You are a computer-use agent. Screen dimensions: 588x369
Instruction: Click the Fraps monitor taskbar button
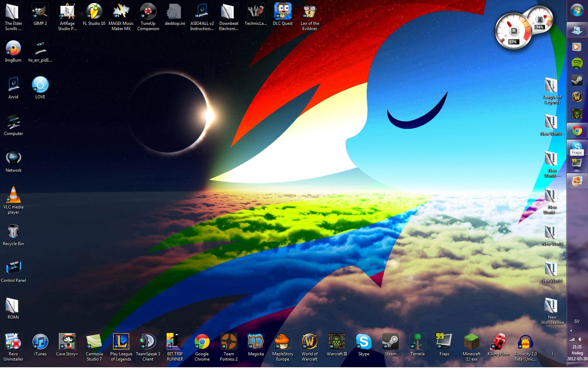click(x=577, y=164)
